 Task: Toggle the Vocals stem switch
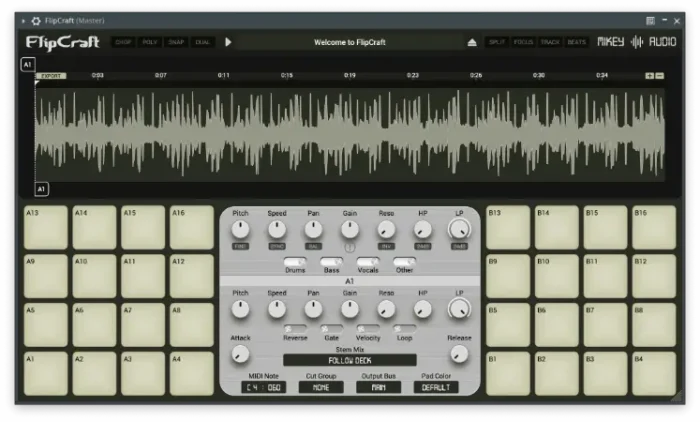(x=368, y=262)
